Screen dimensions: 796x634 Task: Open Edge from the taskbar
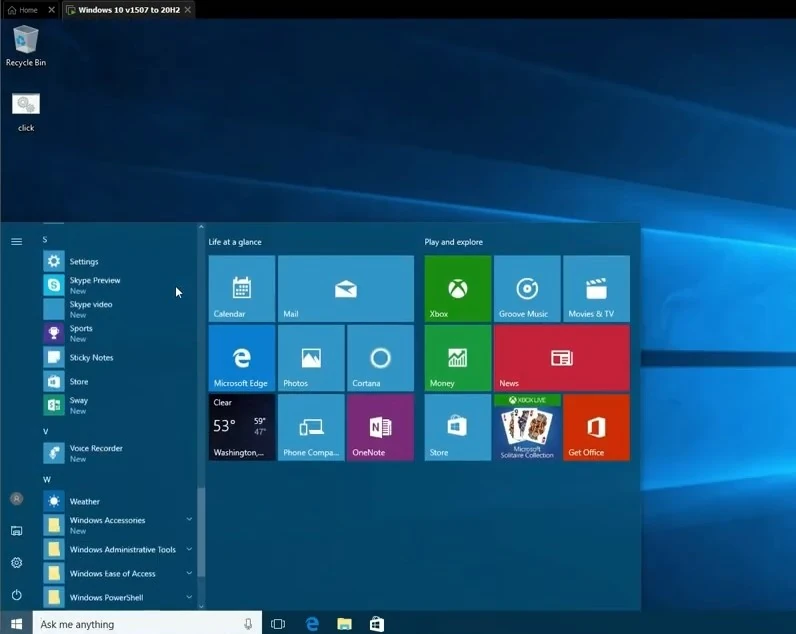[x=312, y=624]
